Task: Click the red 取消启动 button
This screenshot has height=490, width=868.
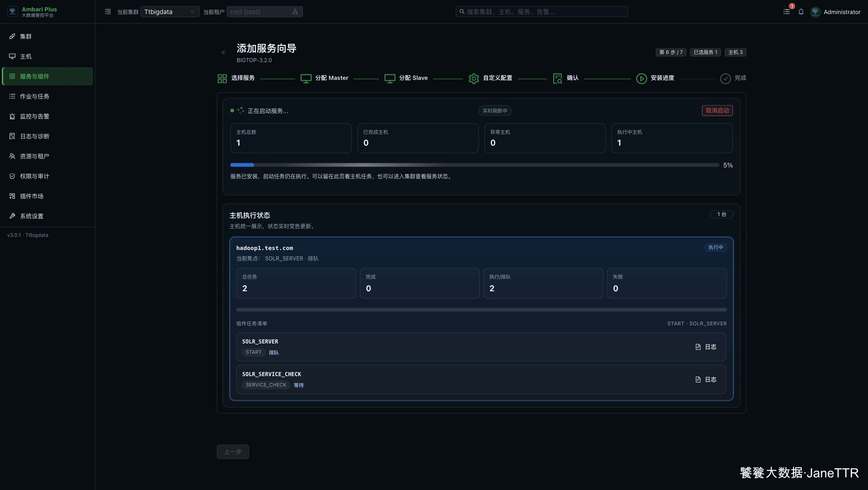Action: pos(717,111)
